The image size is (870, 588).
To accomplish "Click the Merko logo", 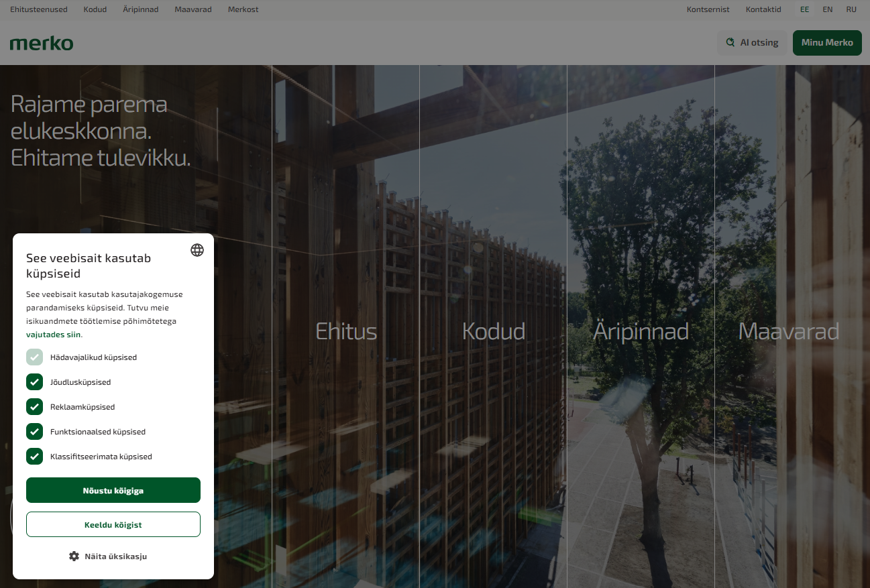I will 42,44.
